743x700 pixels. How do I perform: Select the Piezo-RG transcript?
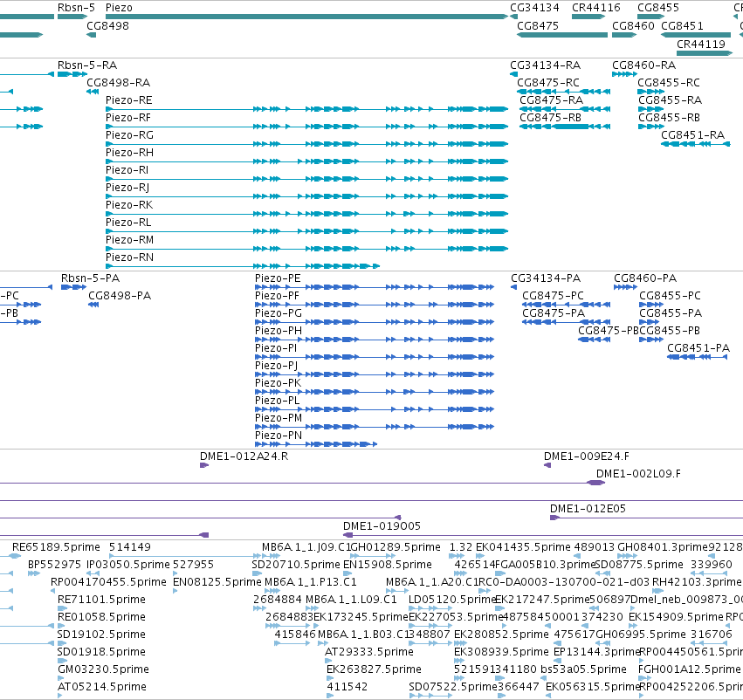pyautogui.click(x=306, y=144)
